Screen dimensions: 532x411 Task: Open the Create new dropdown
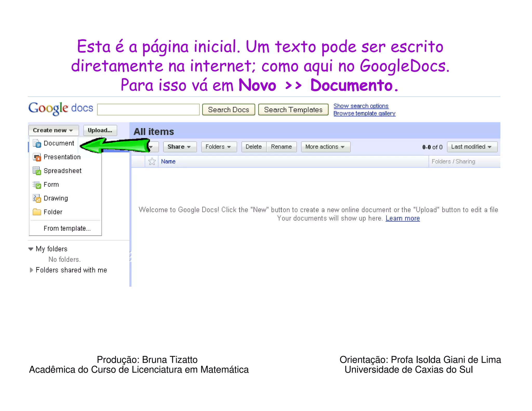point(54,130)
